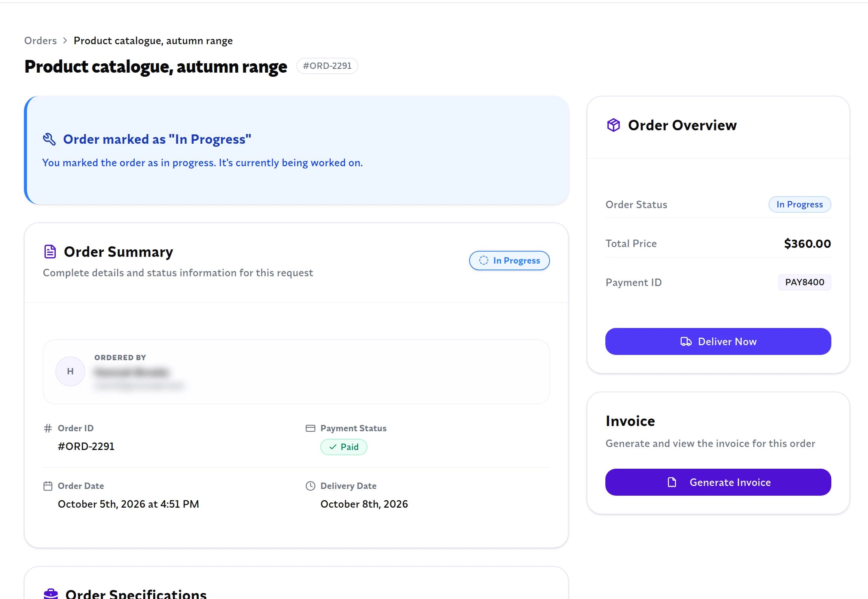Click the $360.00 total price value
This screenshot has width=868, height=599.
pos(807,244)
